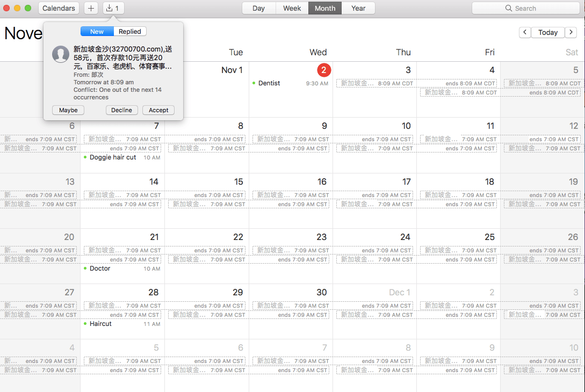Screen dimensions: 585x392
Task: Select the date Dec 1
Action: click(400, 293)
